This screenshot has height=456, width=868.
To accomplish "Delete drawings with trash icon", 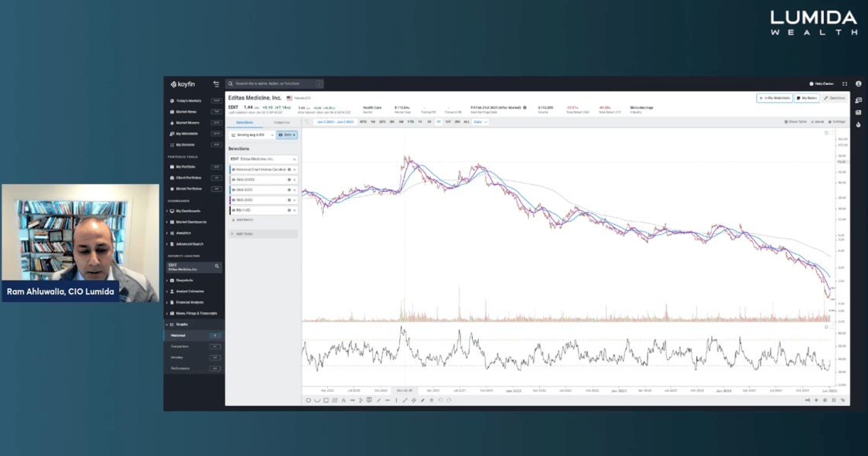I will [x=431, y=400].
